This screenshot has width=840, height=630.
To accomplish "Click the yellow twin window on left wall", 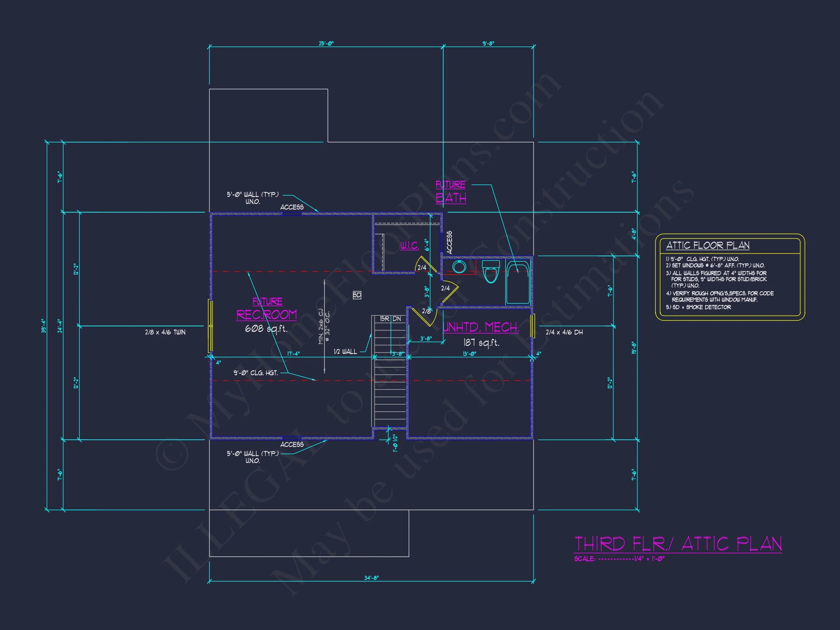I will [x=210, y=326].
